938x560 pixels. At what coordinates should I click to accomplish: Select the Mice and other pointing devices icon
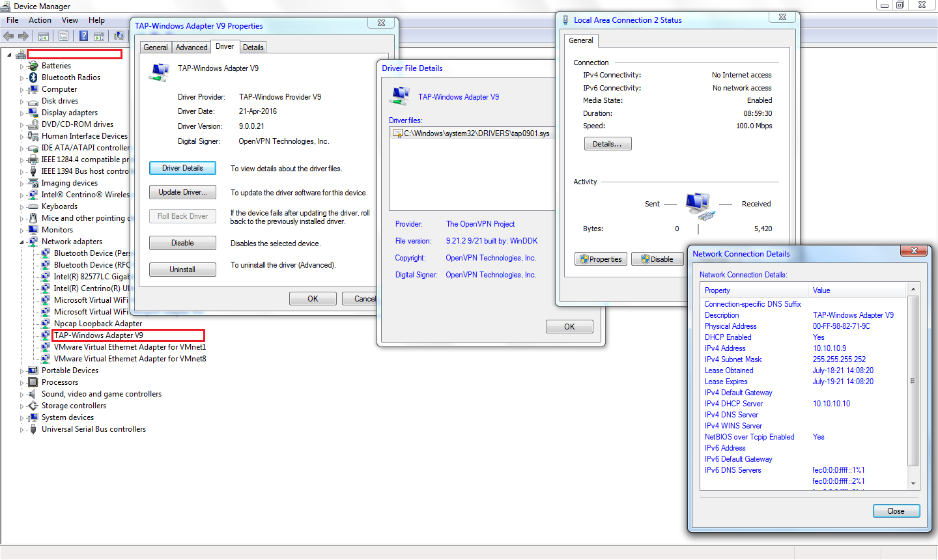33,218
